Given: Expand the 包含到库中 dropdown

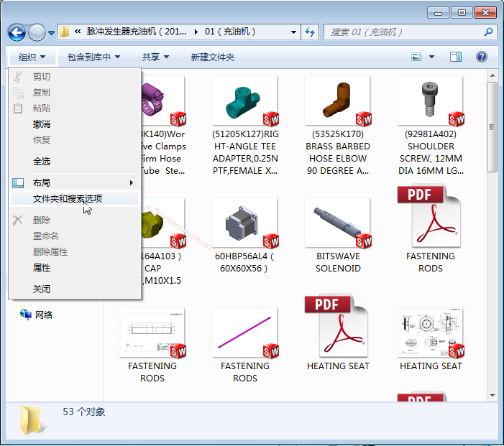Looking at the screenshot, I should 93,57.
